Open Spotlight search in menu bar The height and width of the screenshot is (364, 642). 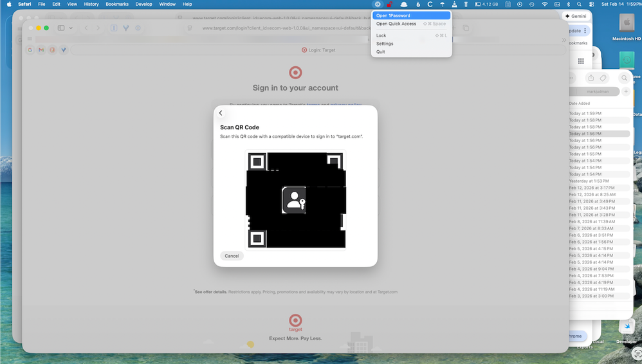579,4
